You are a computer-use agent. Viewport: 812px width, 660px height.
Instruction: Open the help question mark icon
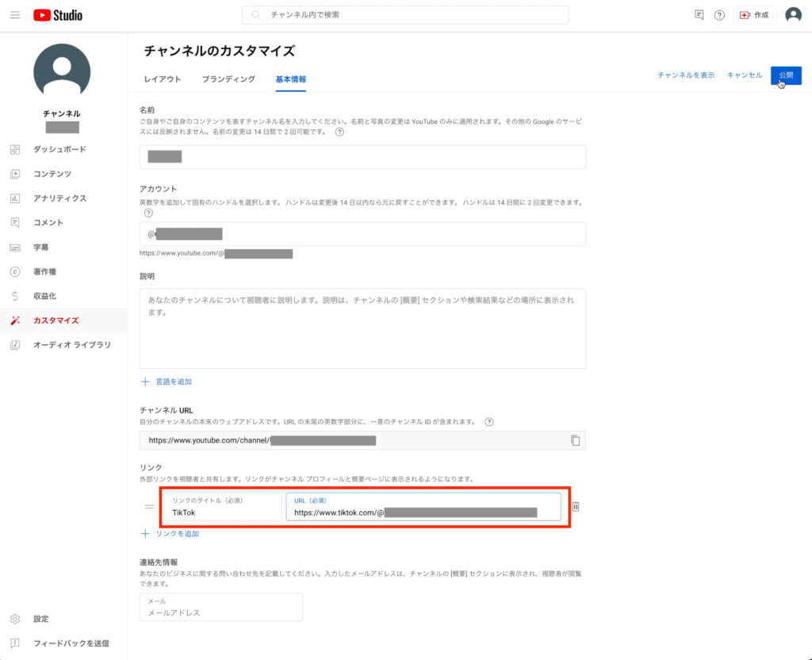pos(719,15)
